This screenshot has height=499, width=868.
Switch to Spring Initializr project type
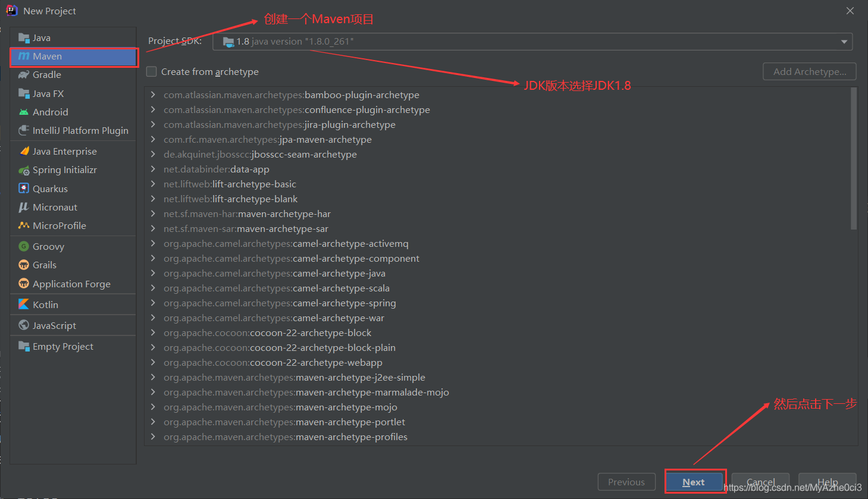pos(73,170)
